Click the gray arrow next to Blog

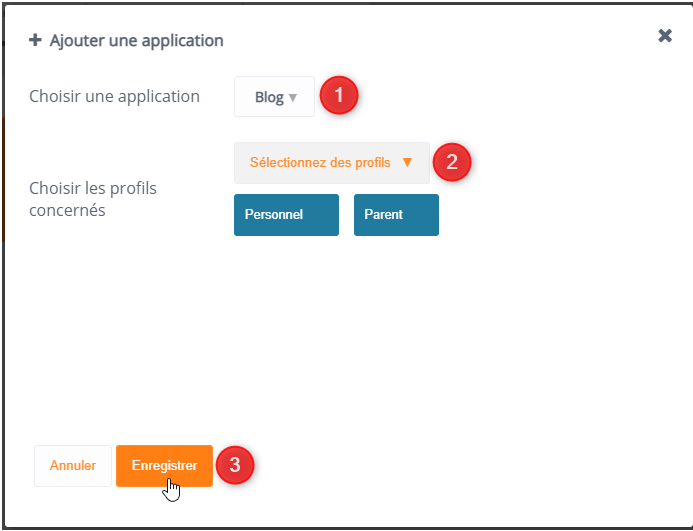(x=293, y=98)
